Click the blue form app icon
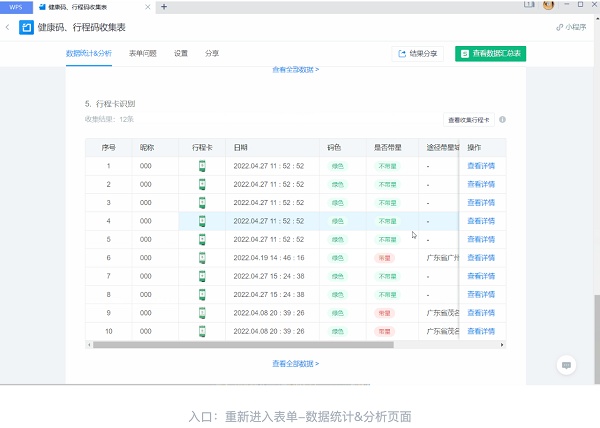Screen dimensions: 600x428 (x=26, y=28)
